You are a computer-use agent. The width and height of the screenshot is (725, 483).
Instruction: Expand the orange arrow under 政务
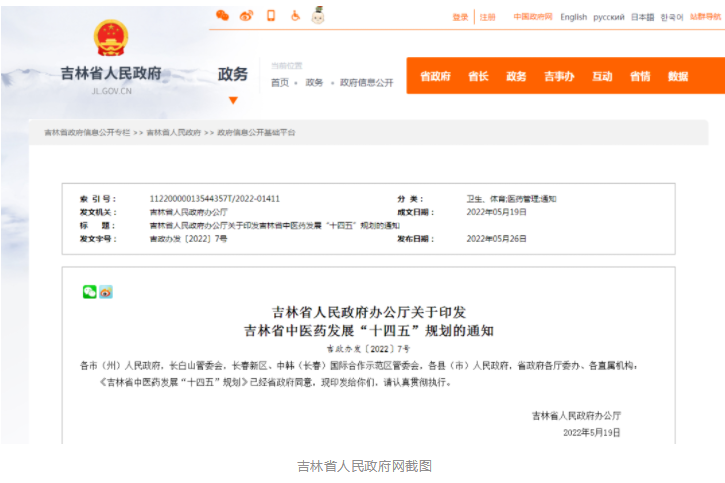233,100
